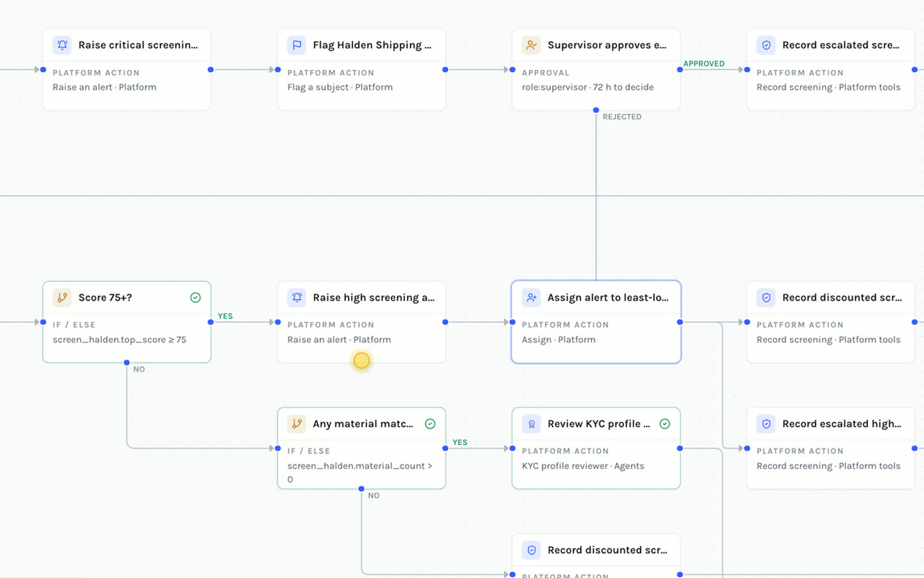Click the green checkmark on Score 75+? node
Screen dimensions: 924x578
(196, 298)
